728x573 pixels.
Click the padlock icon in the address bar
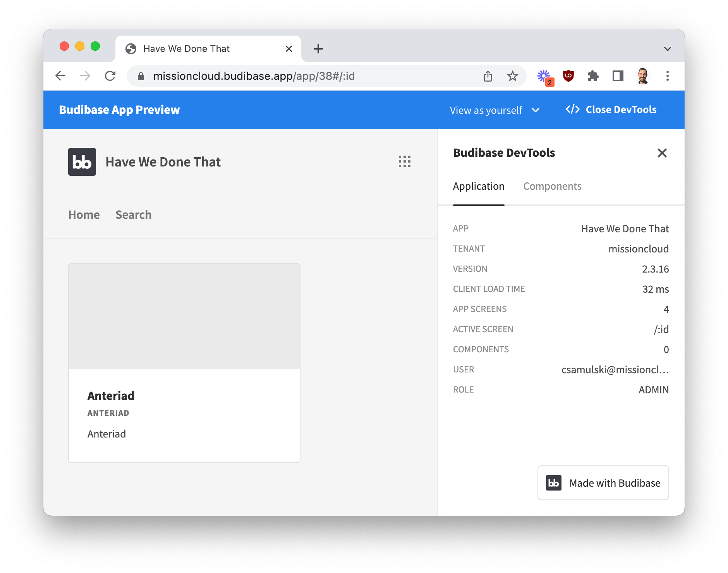[140, 76]
